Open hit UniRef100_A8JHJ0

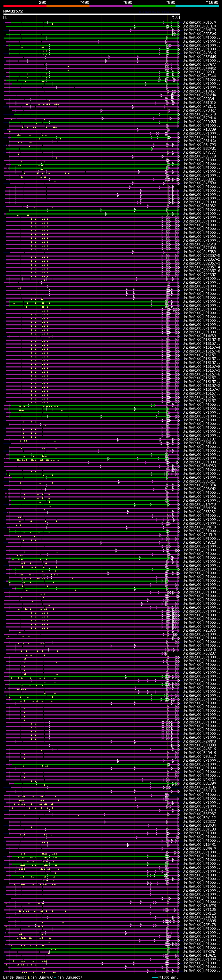click(199, 26)
